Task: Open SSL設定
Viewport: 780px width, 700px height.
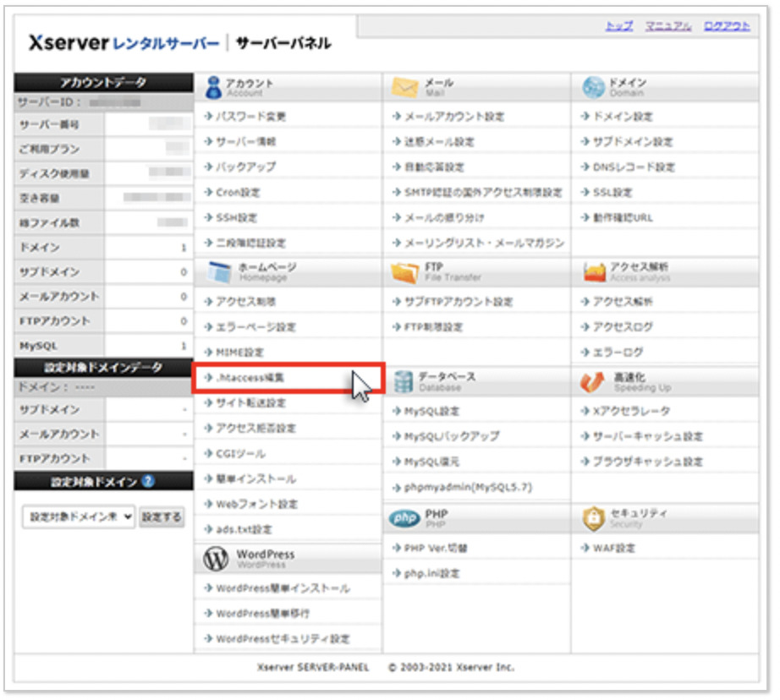Action: pyautogui.click(x=612, y=193)
